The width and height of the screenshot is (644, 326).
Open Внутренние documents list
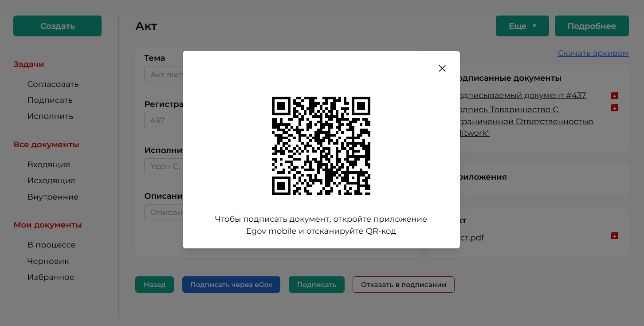point(53,197)
